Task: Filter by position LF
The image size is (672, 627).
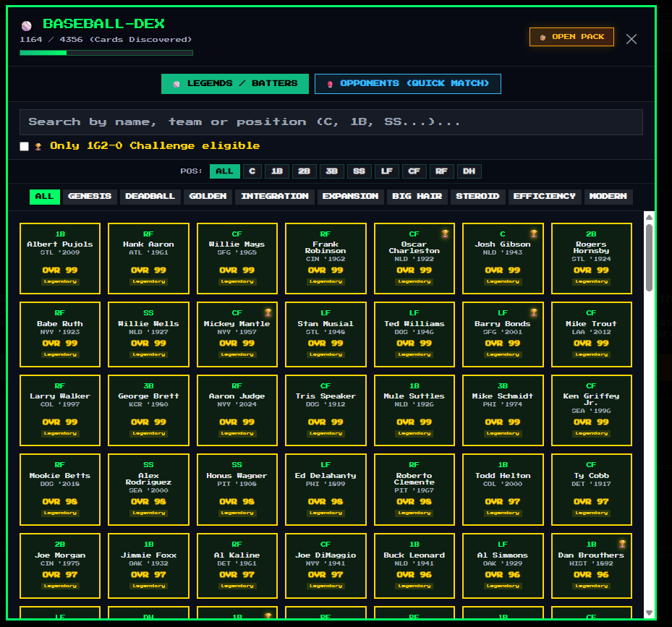Action: 386,171
